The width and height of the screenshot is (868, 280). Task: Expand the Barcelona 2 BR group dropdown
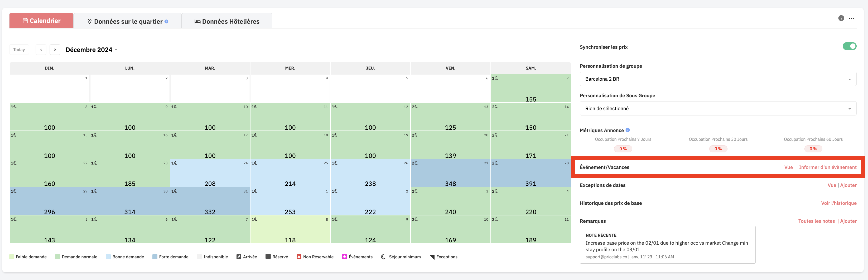click(x=718, y=79)
